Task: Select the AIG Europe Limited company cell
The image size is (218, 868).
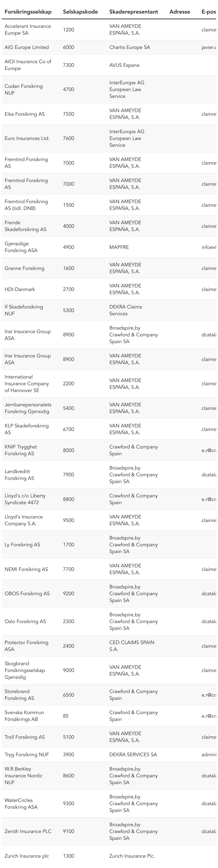Action: (x=27, y=47)
